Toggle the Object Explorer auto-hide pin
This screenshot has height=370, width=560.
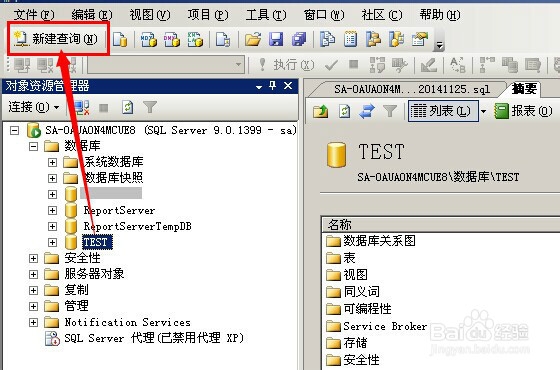(273, 86)
